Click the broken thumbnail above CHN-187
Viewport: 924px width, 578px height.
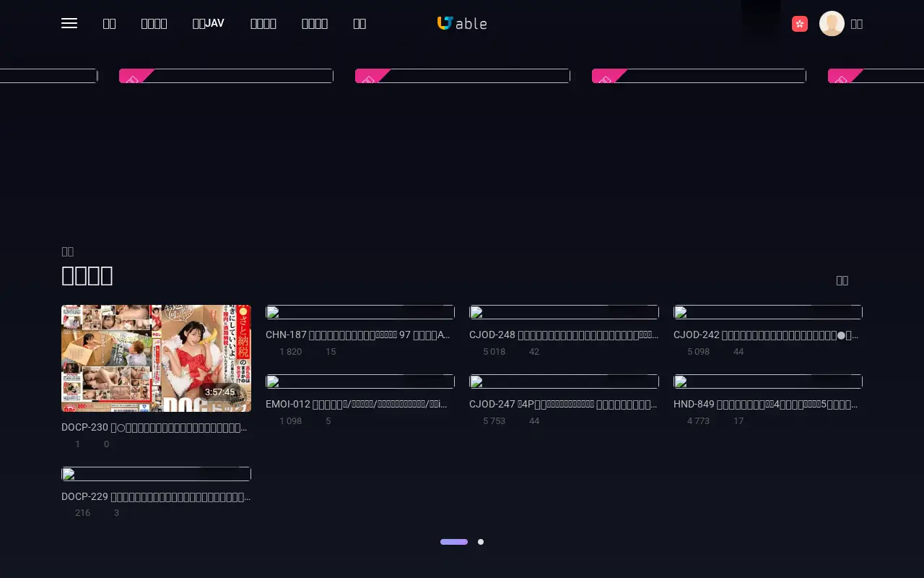[x=360, y=312]
